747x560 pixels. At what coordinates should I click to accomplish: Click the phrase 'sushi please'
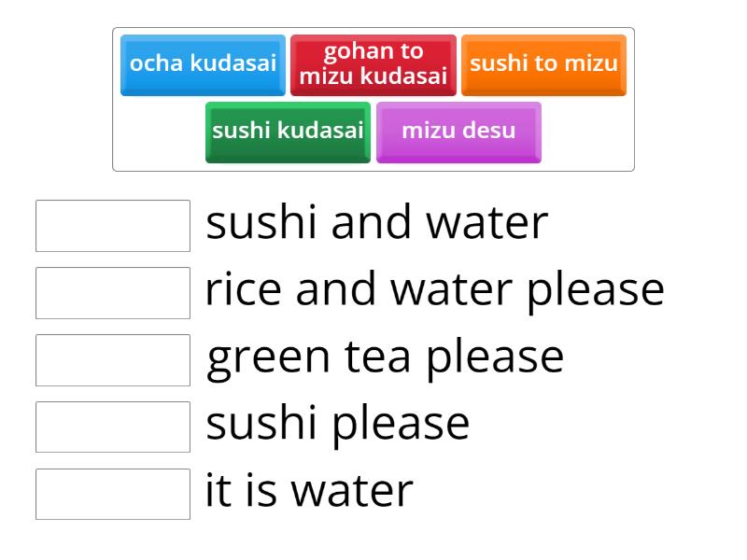[x=338, y=422]
